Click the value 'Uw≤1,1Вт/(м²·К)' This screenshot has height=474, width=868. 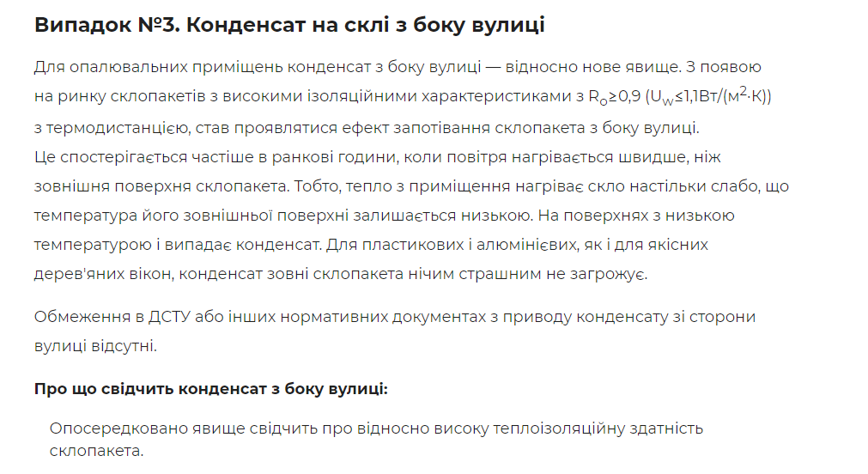coord(707,96)
